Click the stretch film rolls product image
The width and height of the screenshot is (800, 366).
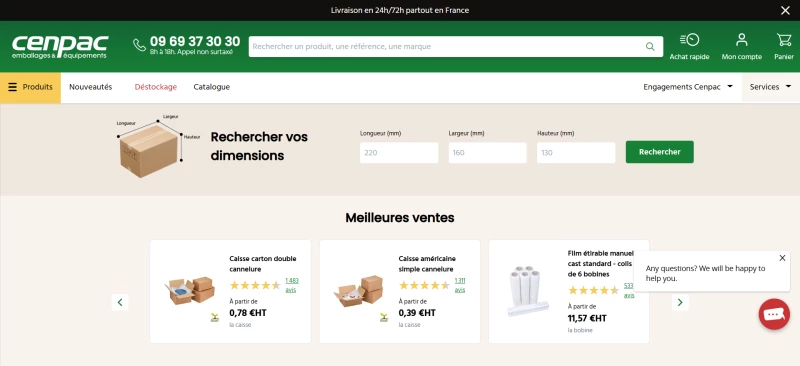point(528,291)
